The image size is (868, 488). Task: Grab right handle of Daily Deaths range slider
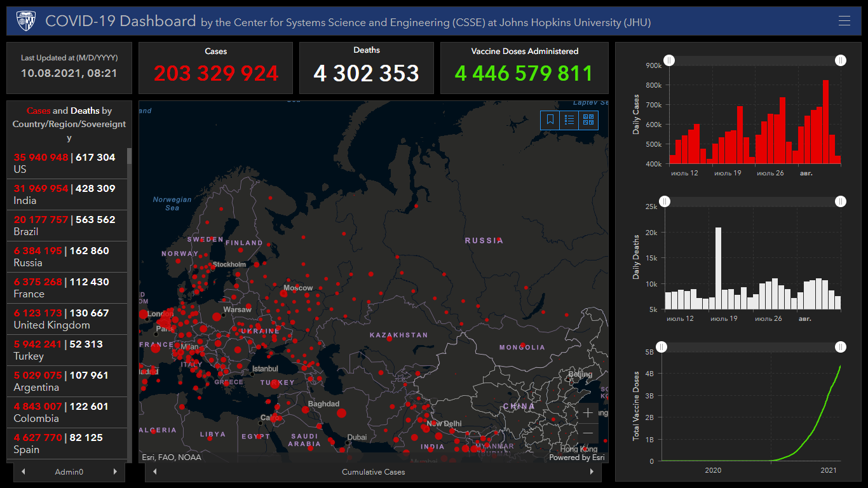pyautogui.click(x=841, y=201)
